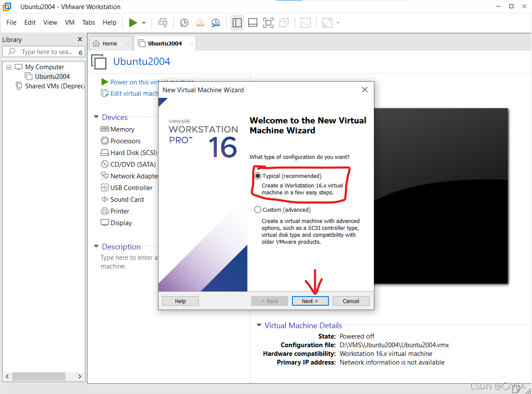The height and width of the screenshot is (394, 532).
Task: Open the snapshot manager wrench-clock icon
Action: (x=215, y=23)
